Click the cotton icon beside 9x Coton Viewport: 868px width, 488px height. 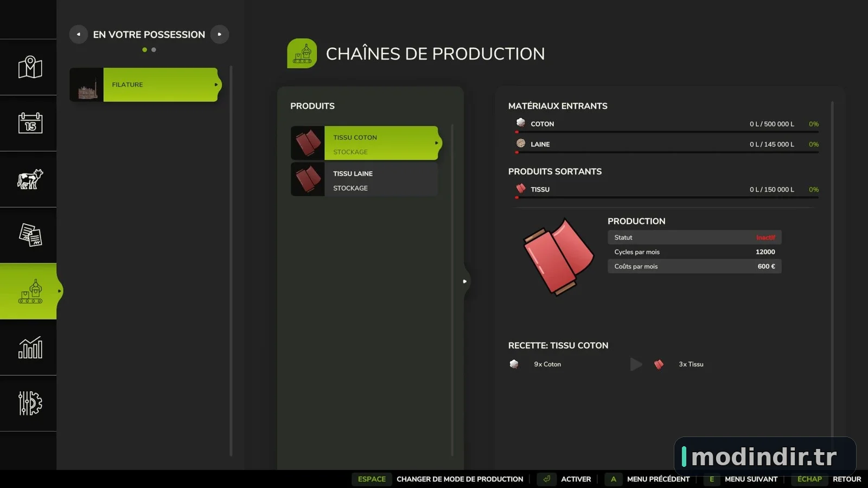514,364
